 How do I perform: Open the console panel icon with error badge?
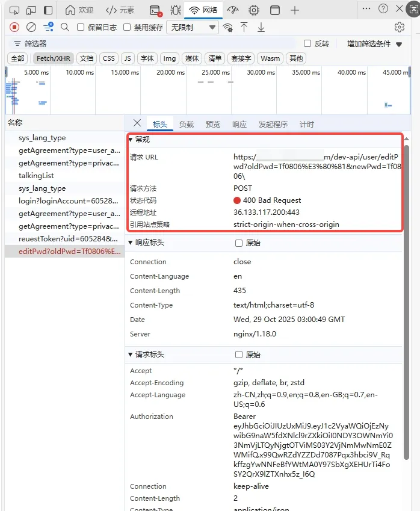pyautogui.click(x=155, y=11)
